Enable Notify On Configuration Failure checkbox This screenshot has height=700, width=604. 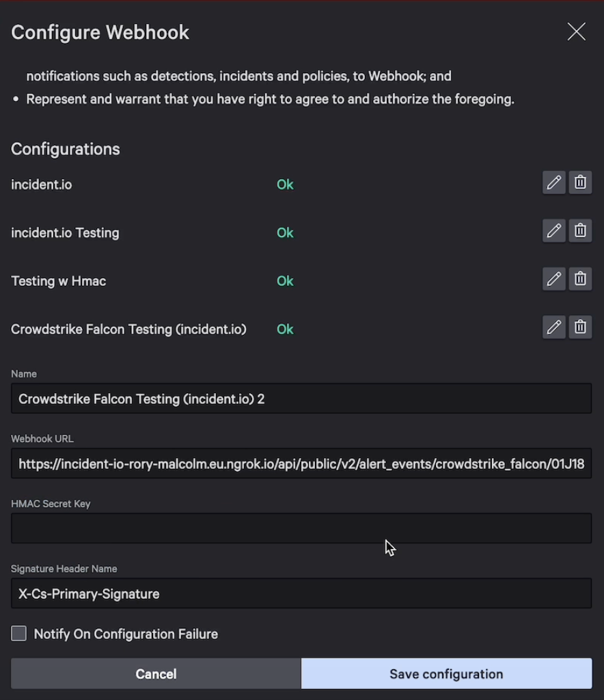click(x=19, y=634)
